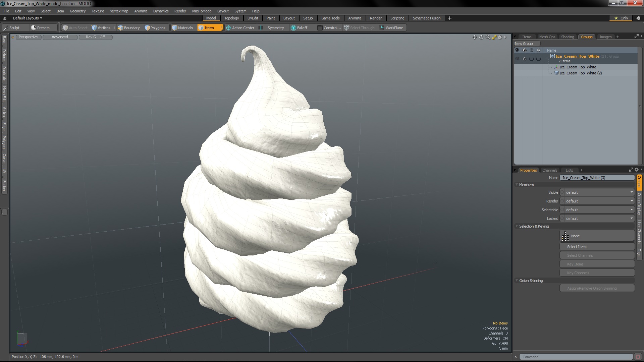Screen dimensions: 644x362
Task: Open the WorkPlane options
Action: coord(391,28)
